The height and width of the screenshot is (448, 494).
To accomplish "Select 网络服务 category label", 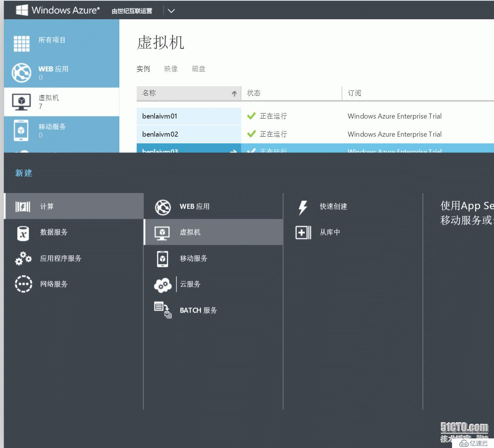I will 54,284.
